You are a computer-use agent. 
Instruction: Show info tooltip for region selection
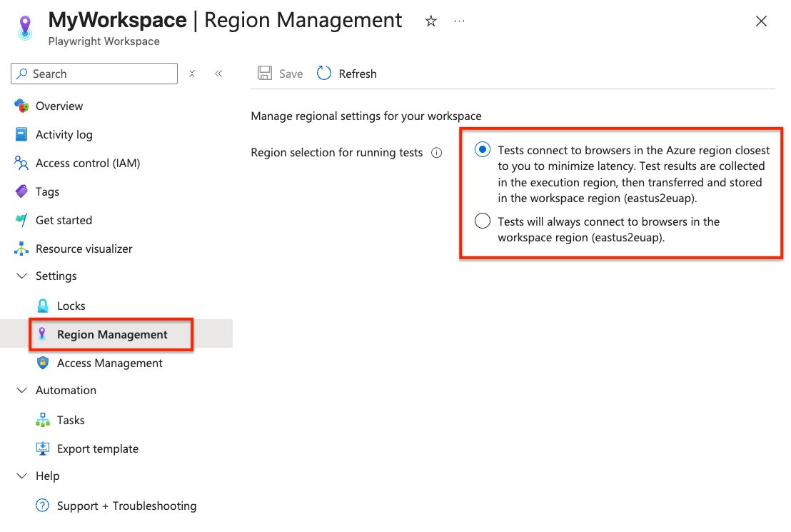coord(437,152)
